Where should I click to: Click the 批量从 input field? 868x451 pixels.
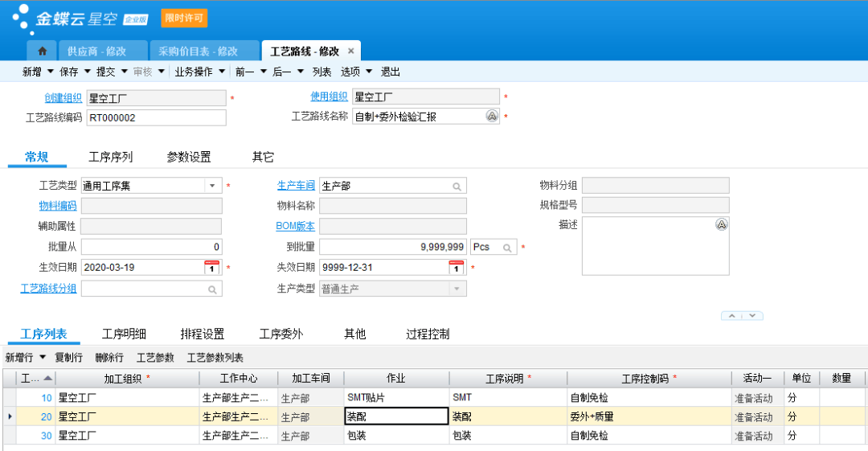click(x=152, y=247)
